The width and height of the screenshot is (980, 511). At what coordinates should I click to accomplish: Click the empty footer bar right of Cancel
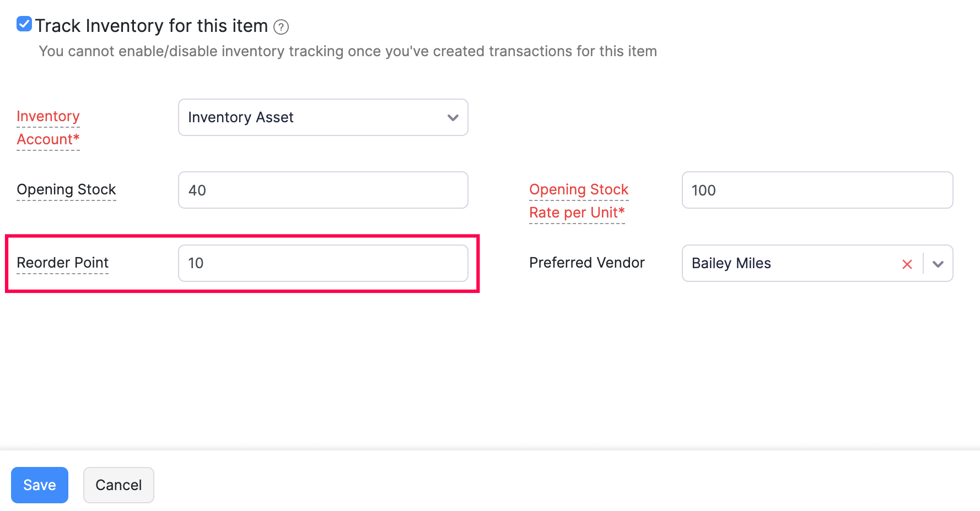coord(551,485)
